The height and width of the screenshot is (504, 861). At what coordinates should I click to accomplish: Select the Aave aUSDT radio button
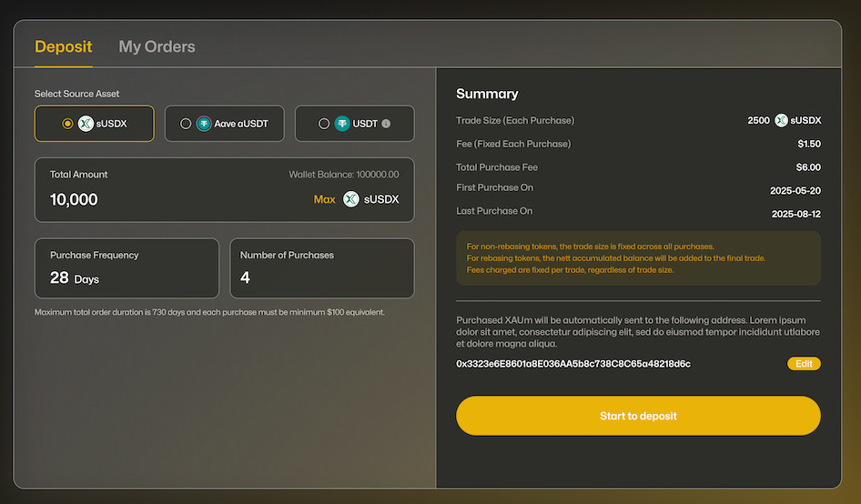186,124
